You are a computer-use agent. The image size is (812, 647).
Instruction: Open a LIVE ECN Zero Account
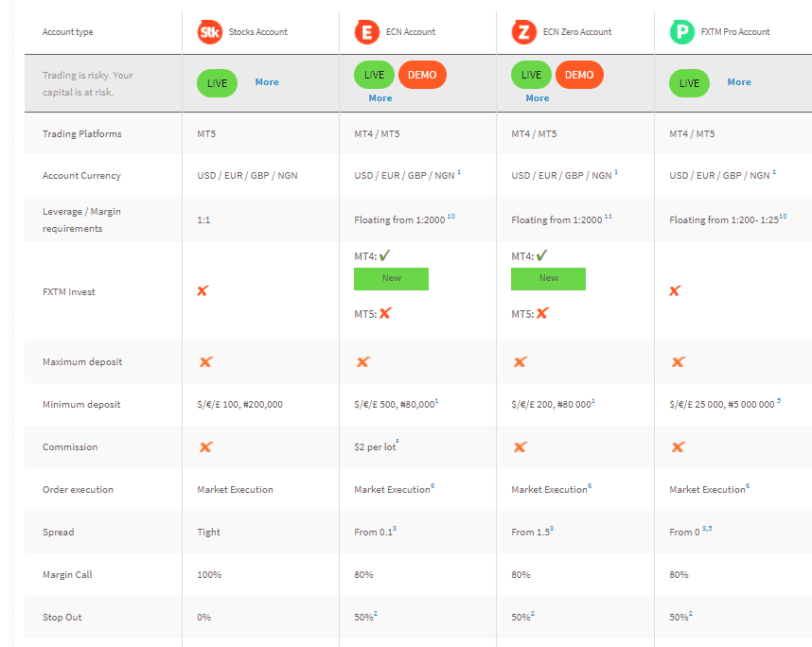click(x=531, y=75)
